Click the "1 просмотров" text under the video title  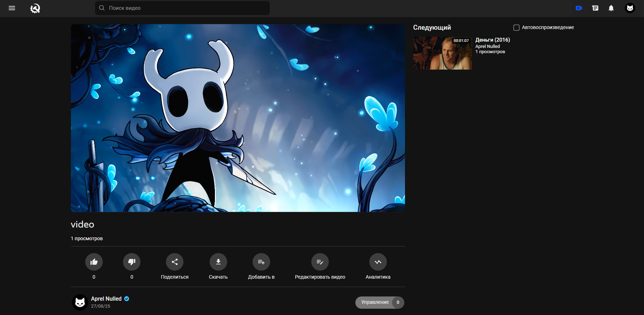[x=87, y=238]
